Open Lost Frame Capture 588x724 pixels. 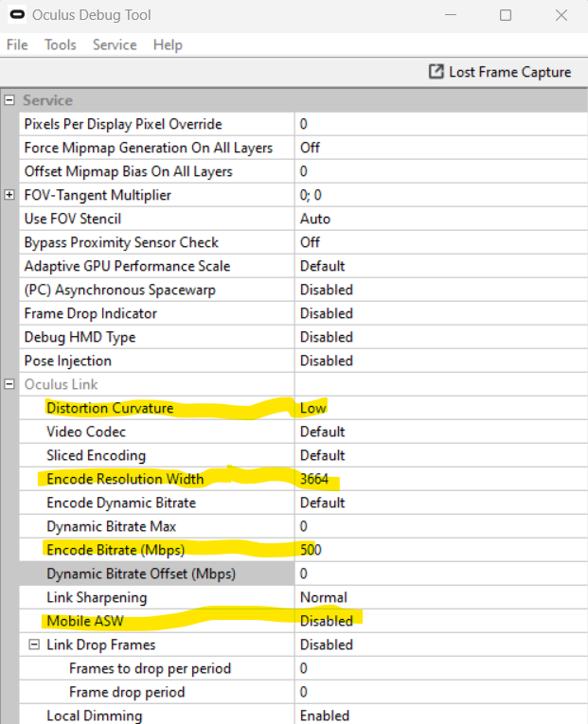click(500, 72)
